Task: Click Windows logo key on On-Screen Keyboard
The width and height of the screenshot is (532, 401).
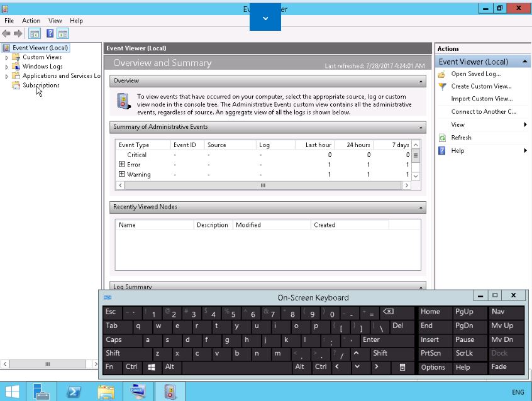Action: [x=152, y=367]
